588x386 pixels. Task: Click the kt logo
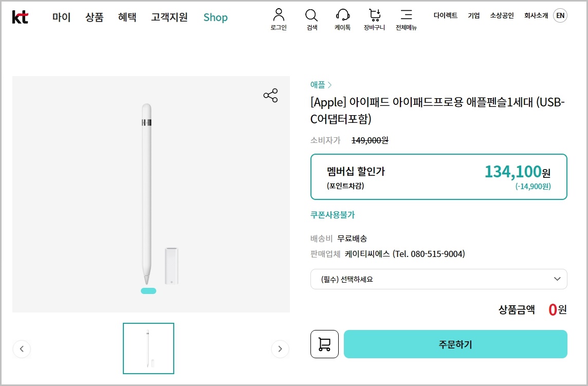pos(20,17)
